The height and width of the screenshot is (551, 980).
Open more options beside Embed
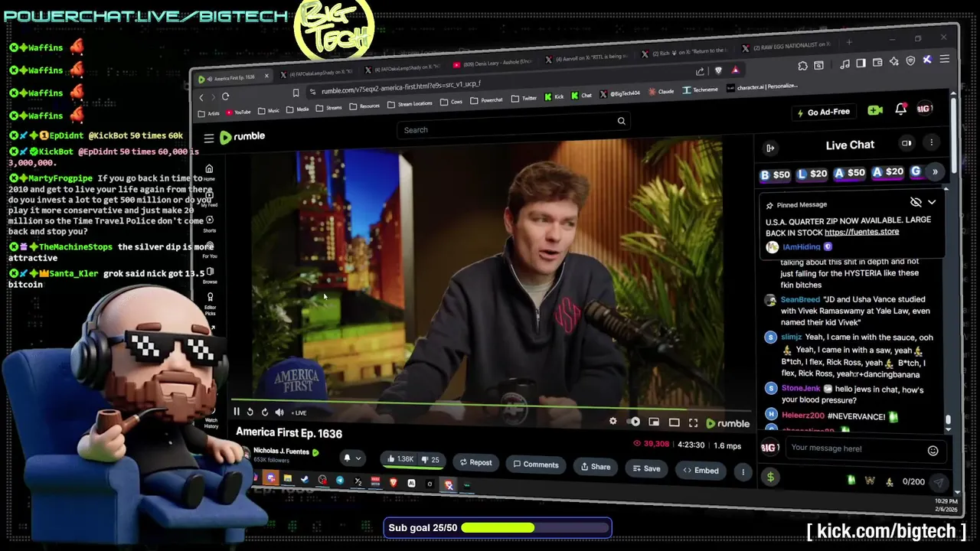[743, 472]
